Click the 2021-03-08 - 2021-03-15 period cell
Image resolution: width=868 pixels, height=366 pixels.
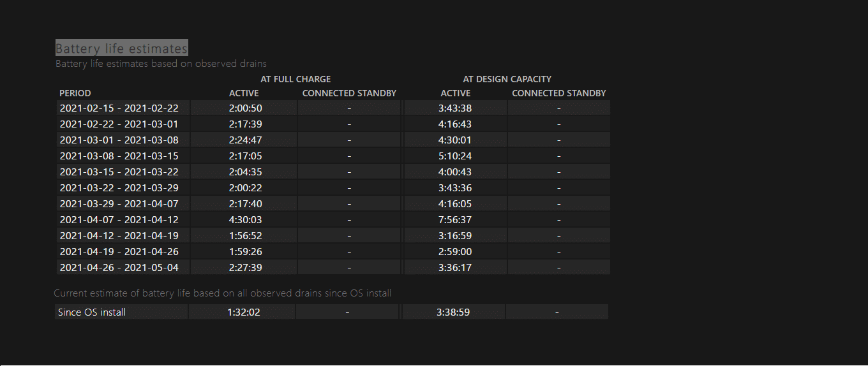coord(119,156)
